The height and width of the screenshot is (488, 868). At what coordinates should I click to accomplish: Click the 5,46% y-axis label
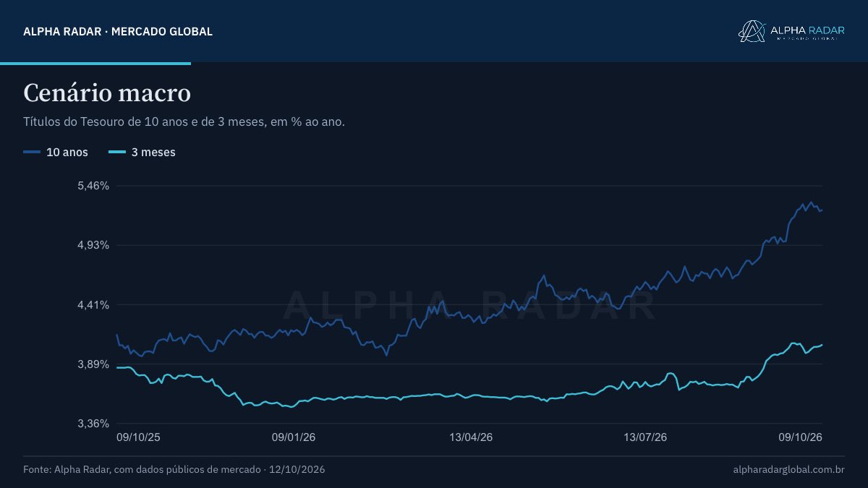tap(92, 186)
